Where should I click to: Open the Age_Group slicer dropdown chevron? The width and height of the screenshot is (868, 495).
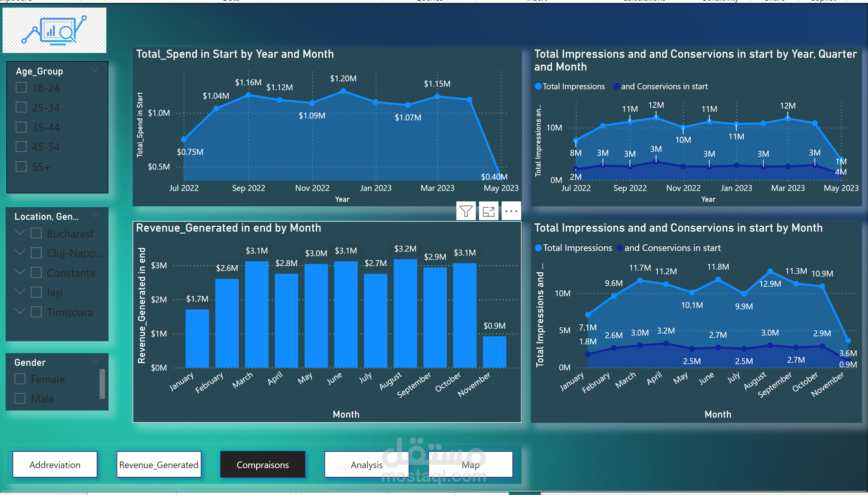(x=95, y=70)
